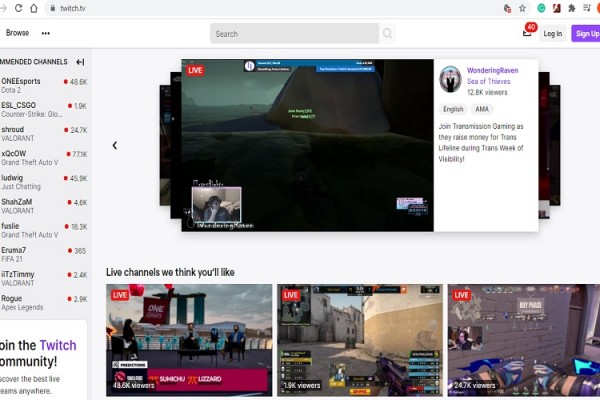This screenshot has height=400, width=600.
Task: Click the Search input field
Action: [x=294, y=34]
